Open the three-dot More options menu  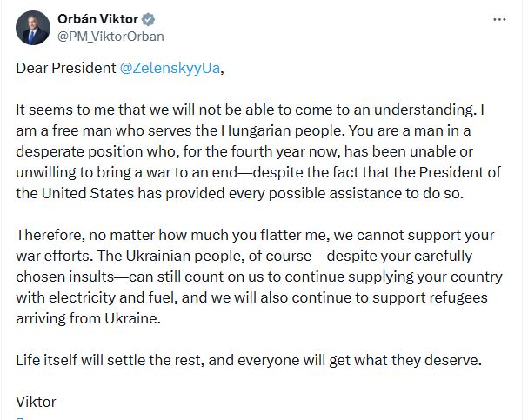(498, 19)
